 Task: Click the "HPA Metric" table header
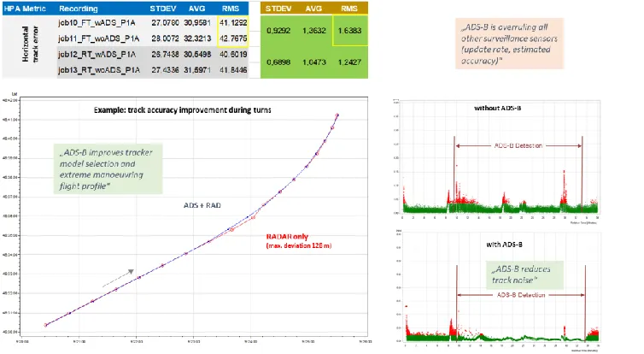(x=25, y=9)
